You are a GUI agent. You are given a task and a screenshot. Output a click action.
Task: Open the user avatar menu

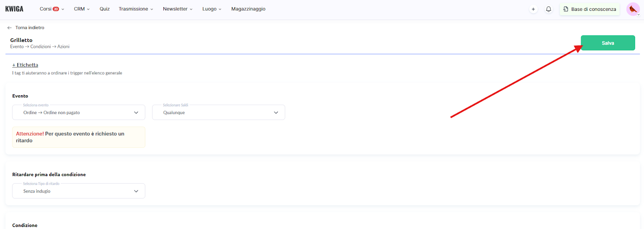[x=633, y=9]
